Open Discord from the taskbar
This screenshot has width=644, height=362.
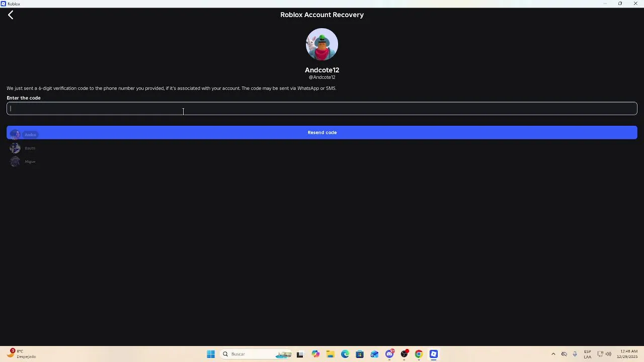click(x=389, y=354)
